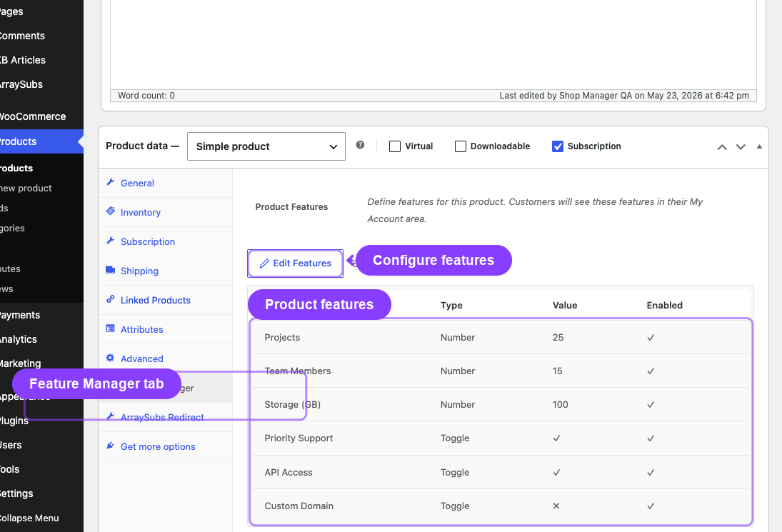Open the Shipping product data tab
The image size is (782, 532).
165,271
